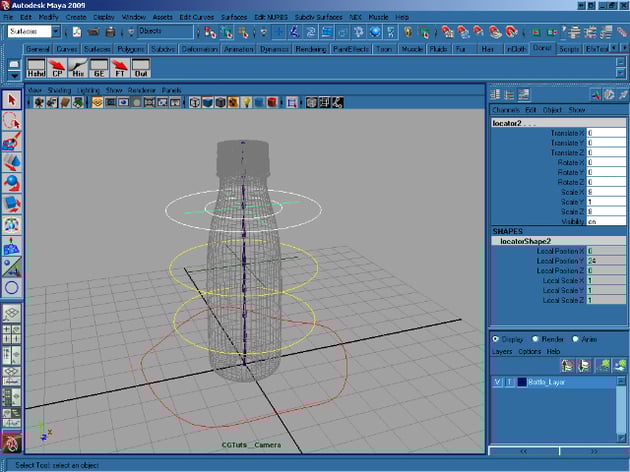Open the Channels menu in Channel Box

[506, 109]
